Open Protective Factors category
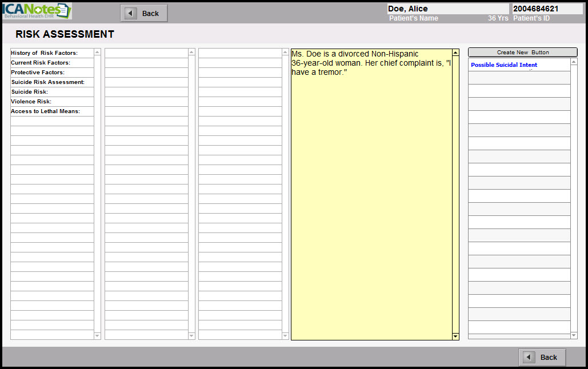 (x=51, y=73)
